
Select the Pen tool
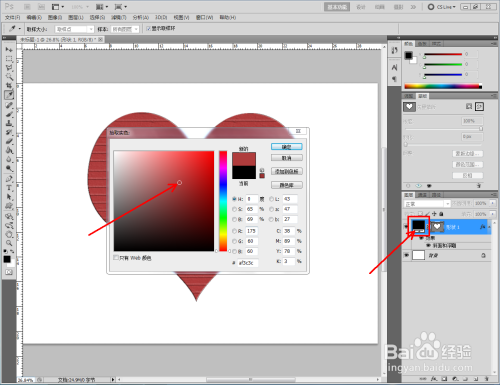(9, 179)
